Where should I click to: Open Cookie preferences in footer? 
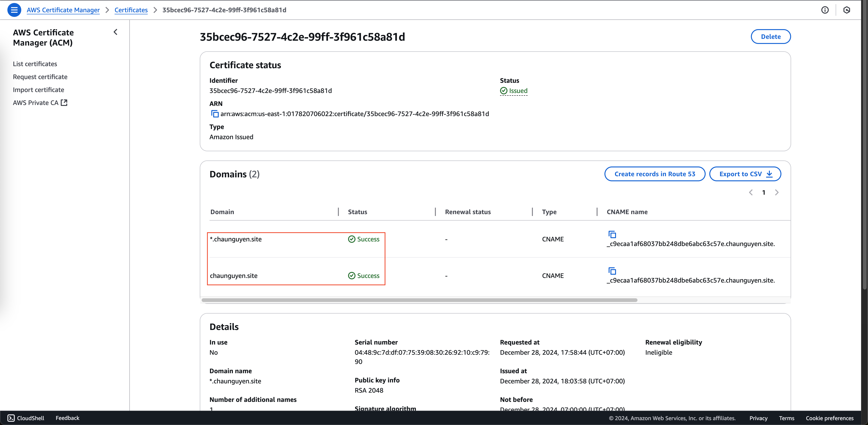click(829, 418)
